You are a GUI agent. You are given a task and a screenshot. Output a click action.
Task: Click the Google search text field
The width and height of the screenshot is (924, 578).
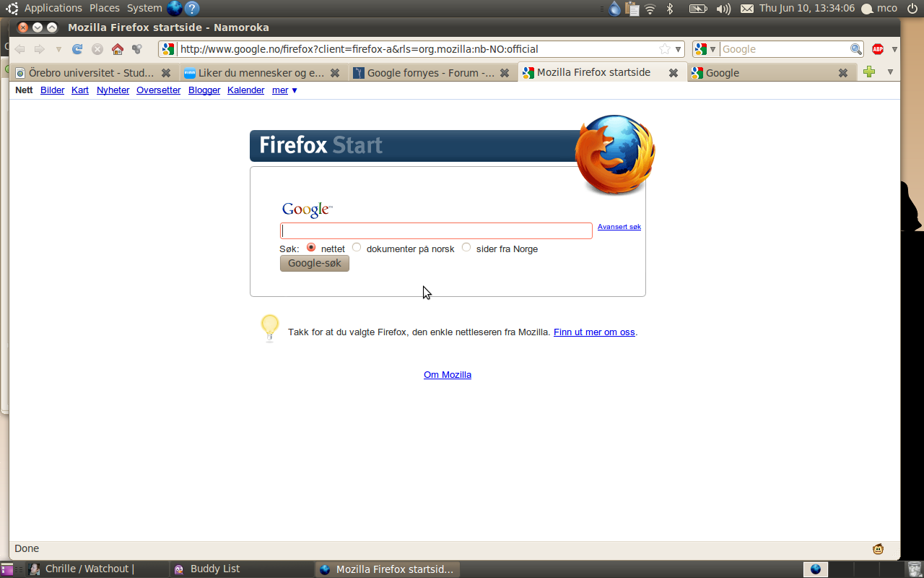436,230
